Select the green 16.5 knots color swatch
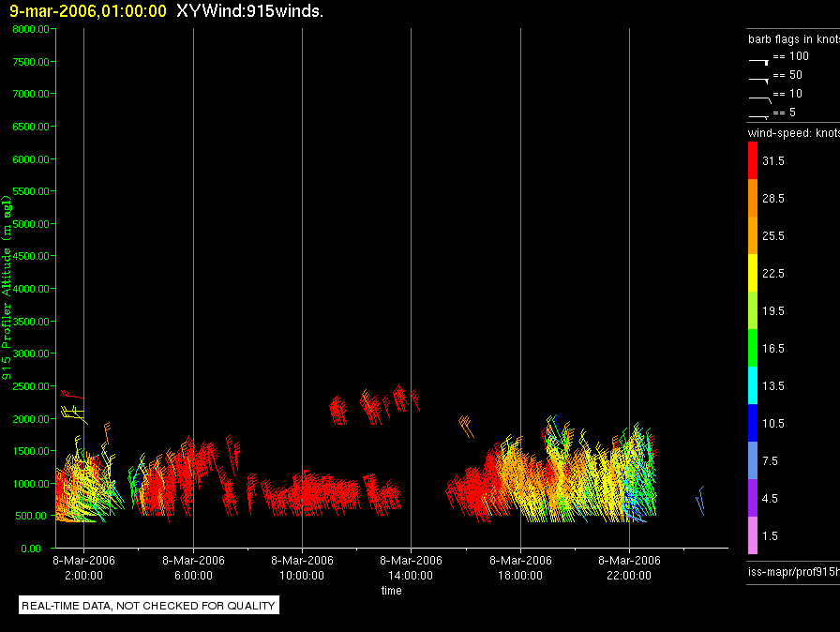This screenshot has height=632, width=840. 753,348
